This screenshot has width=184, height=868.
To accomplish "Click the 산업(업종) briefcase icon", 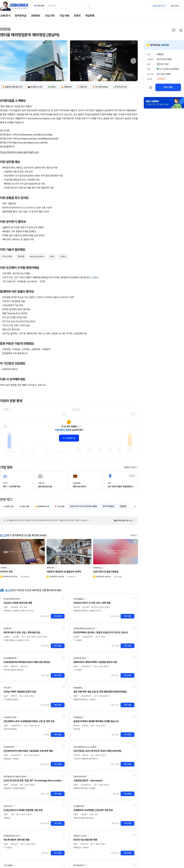I will pos(75,476).
